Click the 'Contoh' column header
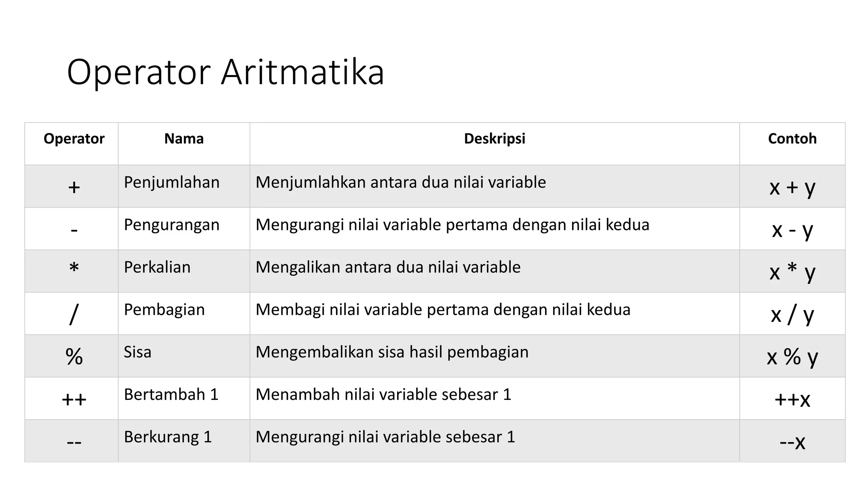Viewport: 868px width, 488px height. (x=792, y=139)
